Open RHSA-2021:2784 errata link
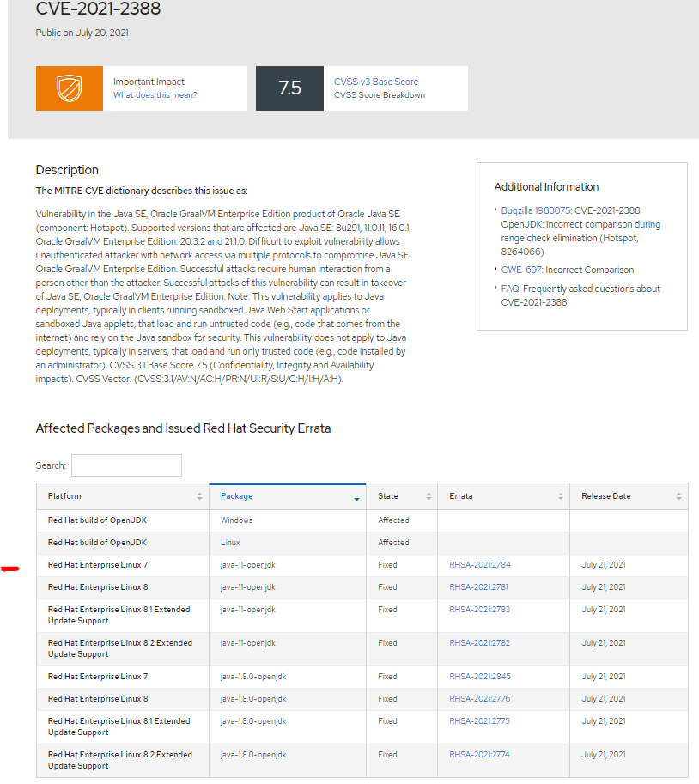 (x=479, y=565)
